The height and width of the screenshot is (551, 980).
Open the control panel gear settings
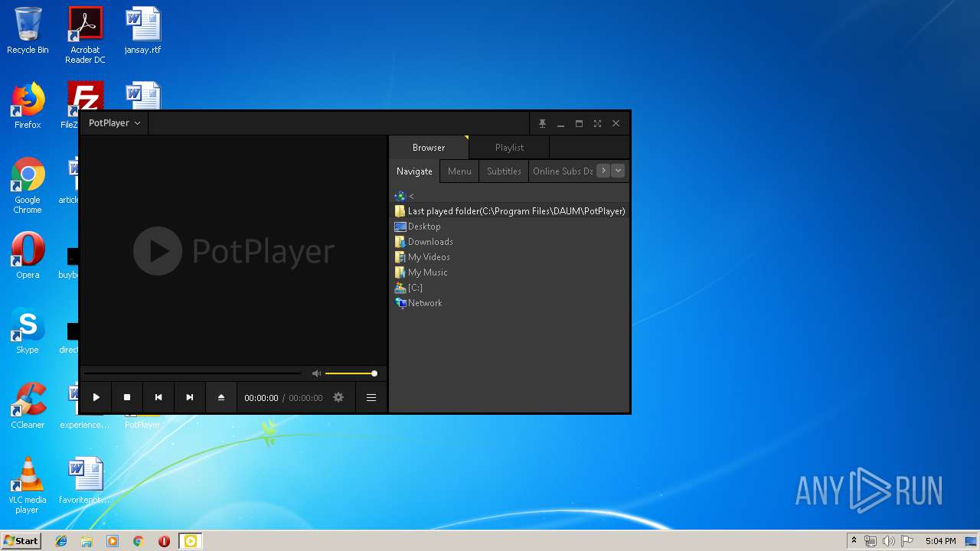point(338,397)
